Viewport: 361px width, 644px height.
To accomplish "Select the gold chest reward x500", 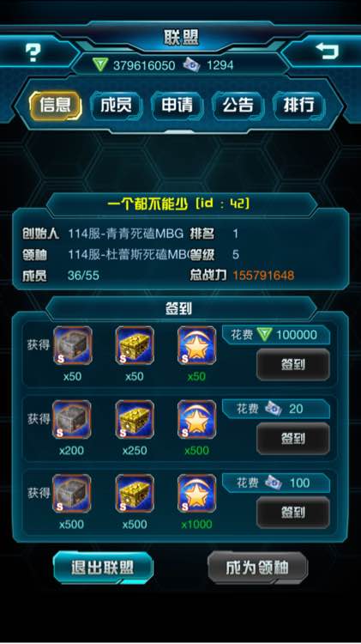I will pyautogui.click(x=135, y=494).
